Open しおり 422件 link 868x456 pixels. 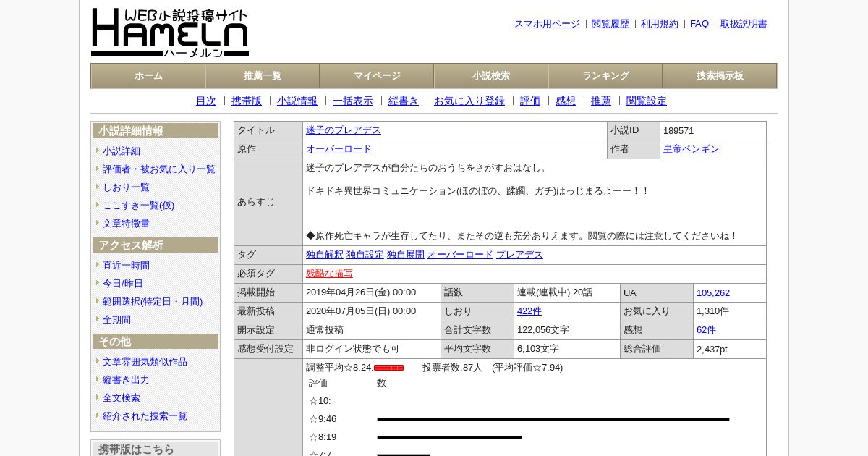pyautogui.click(x=529, y=311)
